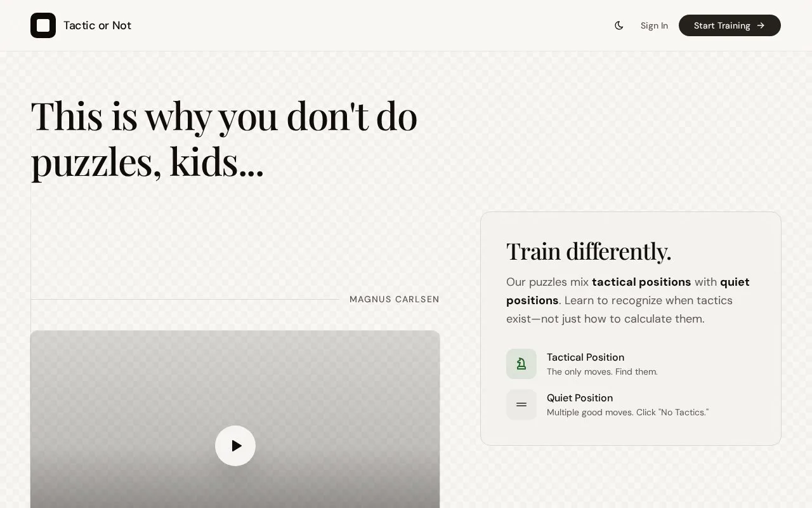
Task: Click the Start Training button
Action: [x=730, y=25]
